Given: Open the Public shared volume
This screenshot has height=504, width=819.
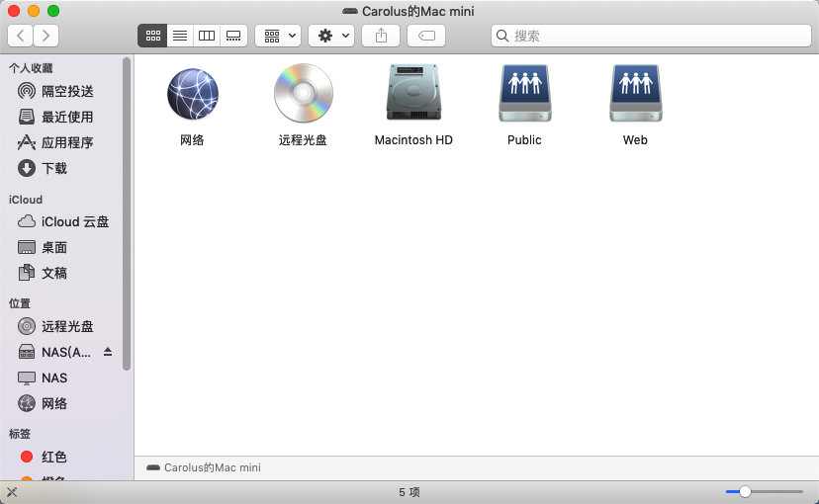Looking at the screenshot, I should click(524, 94).
